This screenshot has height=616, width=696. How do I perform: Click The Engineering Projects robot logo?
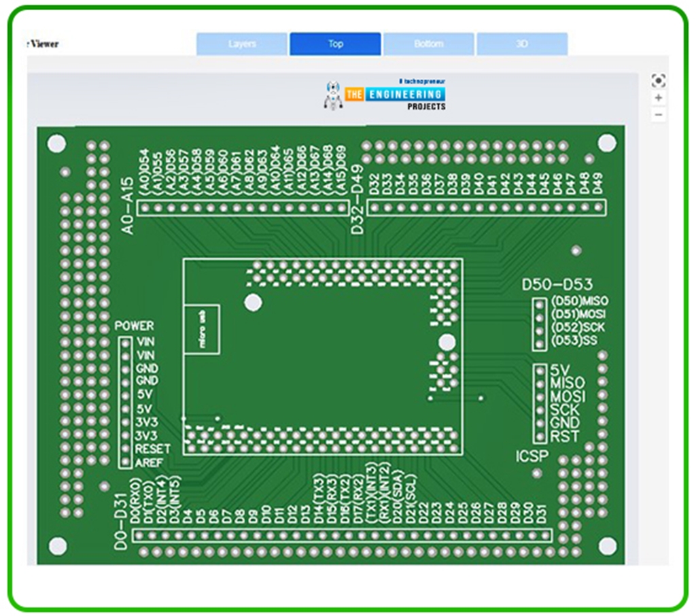coord(334,93)
